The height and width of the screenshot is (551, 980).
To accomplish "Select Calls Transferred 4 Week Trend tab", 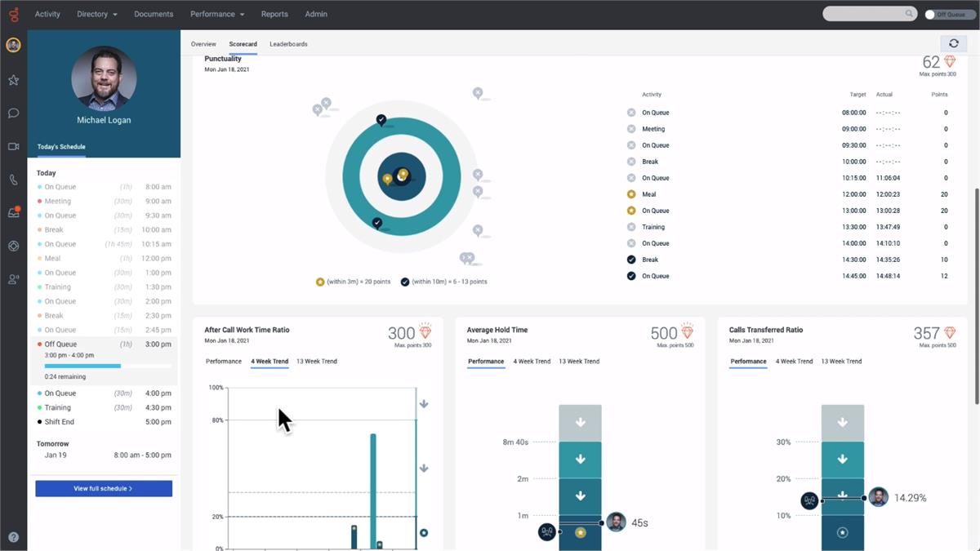I will pyautogui.click(x=794, y=361).
